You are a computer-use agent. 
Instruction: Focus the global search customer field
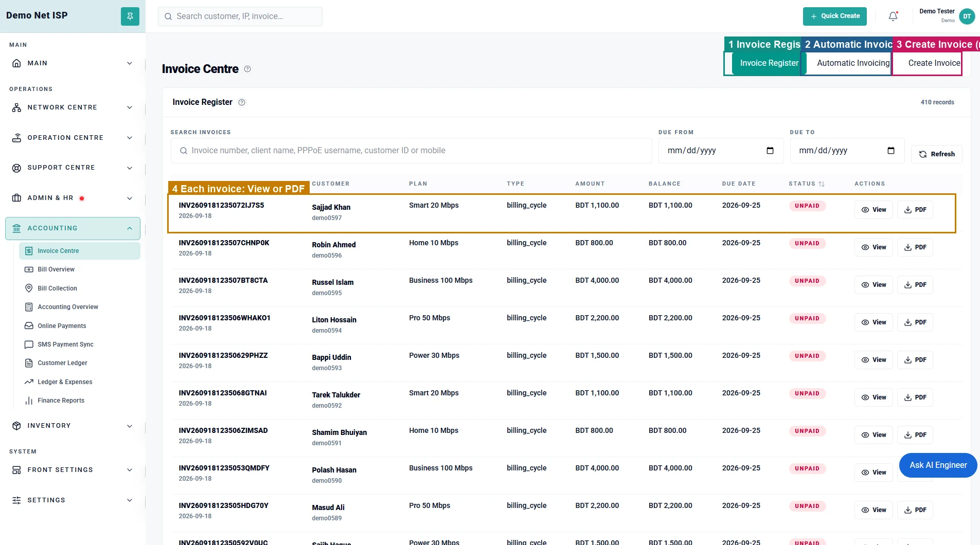click(x=240, y=16)
